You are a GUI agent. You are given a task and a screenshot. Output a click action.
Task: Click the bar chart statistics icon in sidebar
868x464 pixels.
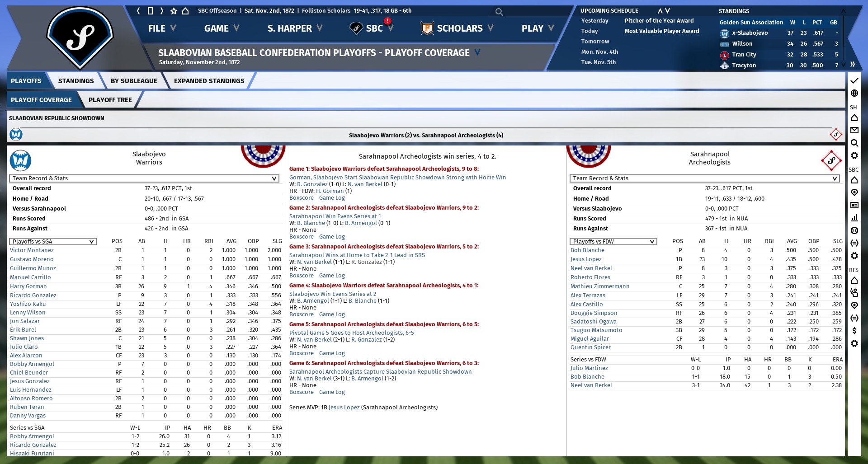854,218
